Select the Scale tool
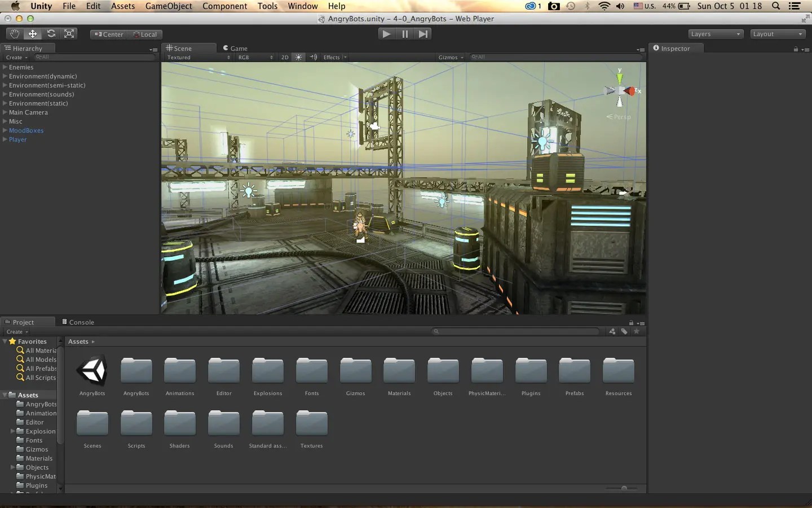812x508 pixels. [x=69, y=34]
